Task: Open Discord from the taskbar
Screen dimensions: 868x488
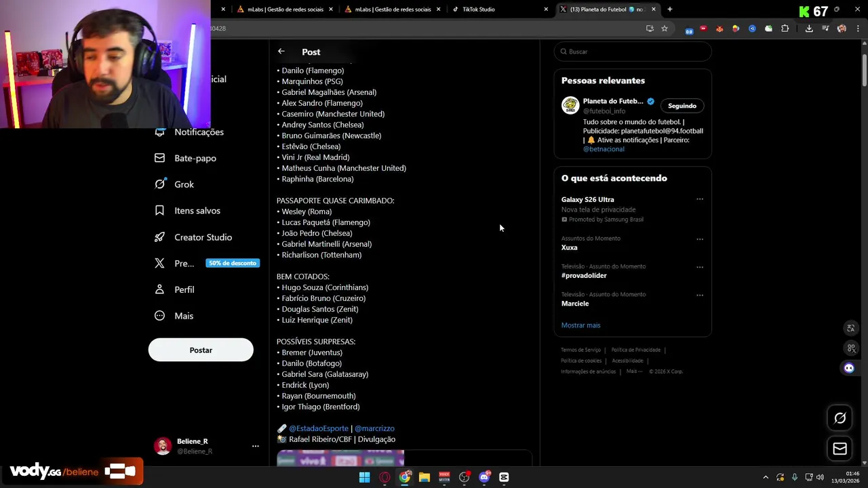Action: pyautogui.click(x=484, y=477)
